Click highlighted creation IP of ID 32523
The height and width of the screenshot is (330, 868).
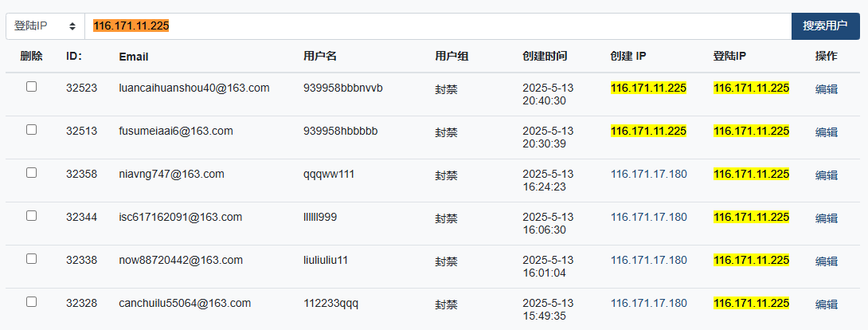coord(649,88)
